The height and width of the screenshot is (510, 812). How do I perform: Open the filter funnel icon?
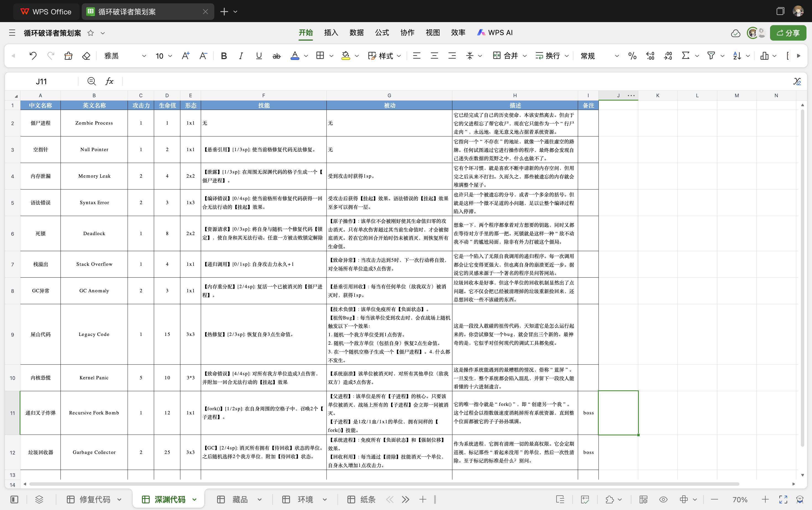[x=711, y=56]
